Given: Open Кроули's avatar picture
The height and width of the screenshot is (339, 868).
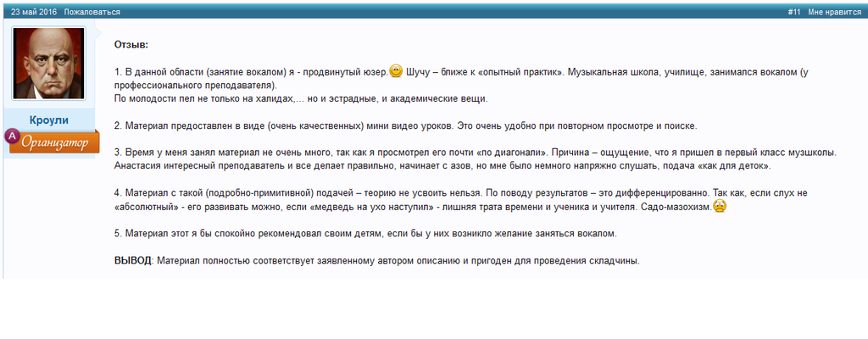Looking at the screenshot, I should 48,63.
